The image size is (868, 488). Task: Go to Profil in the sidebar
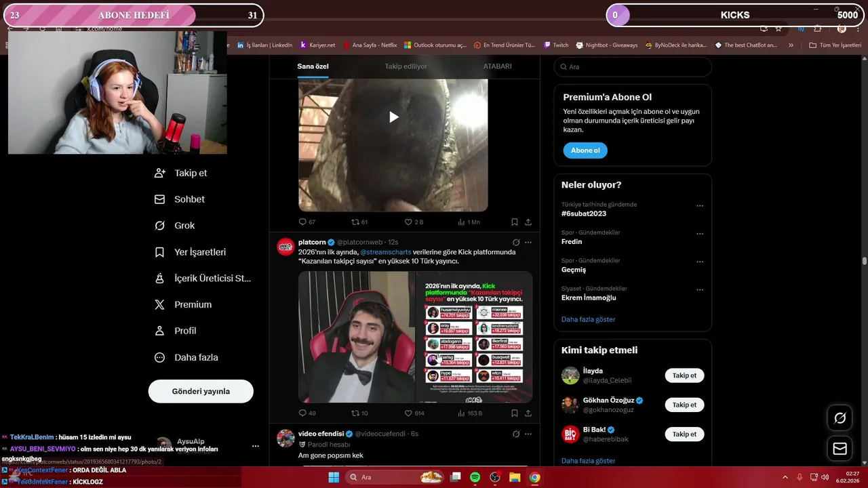(176, 331)
